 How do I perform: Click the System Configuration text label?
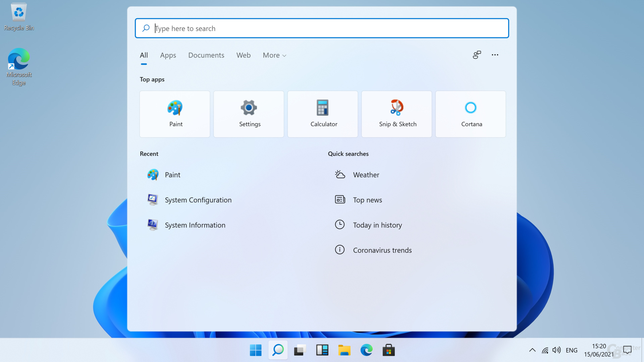tap(198, 200)
